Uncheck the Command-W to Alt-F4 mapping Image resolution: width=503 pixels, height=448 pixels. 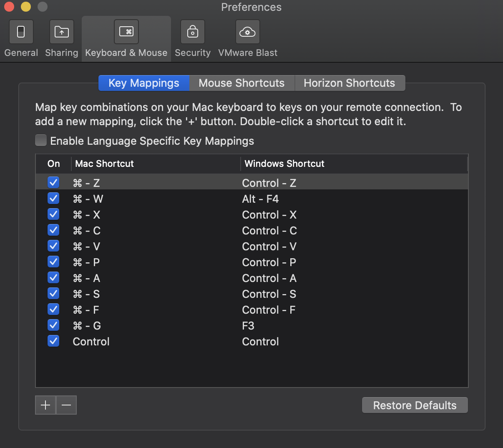coord(53,199)
